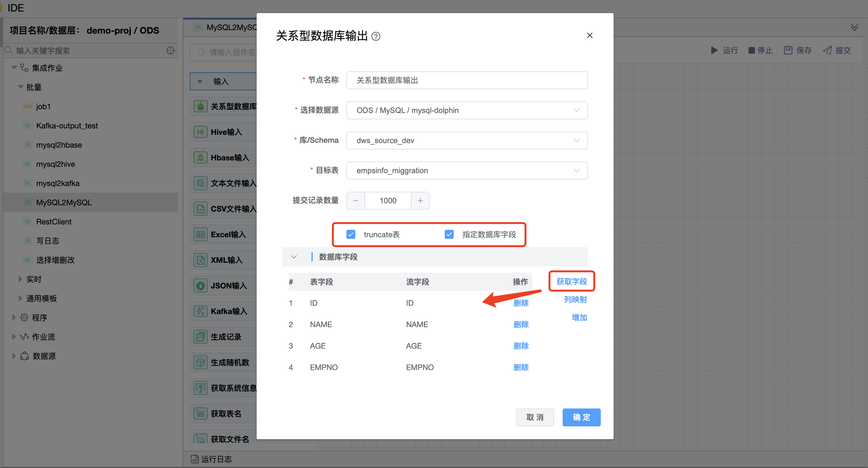This screenshot has height=468, width=868.
Task: Uncheck the 指定数据库字段 checkbox
Action: (x=449, y=234)
